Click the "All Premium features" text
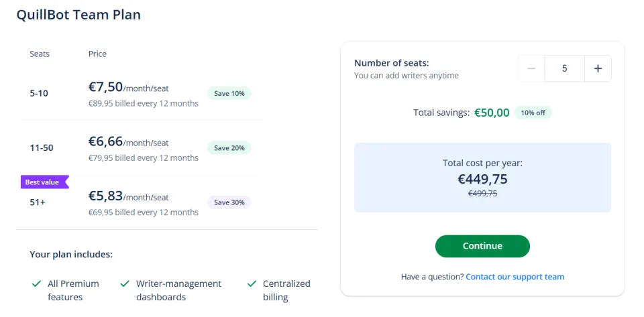 [x=74, y=290]
